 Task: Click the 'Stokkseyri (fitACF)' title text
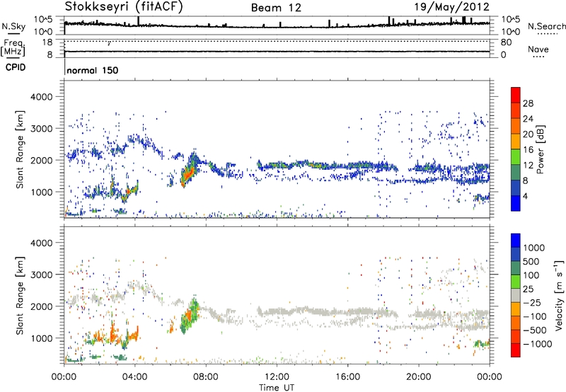(x=124, y=7)
